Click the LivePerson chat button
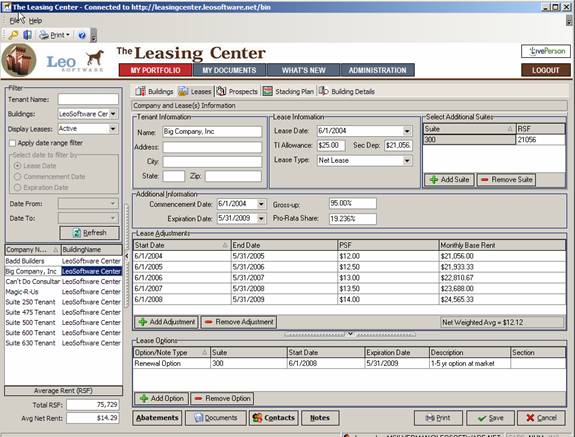Viewport: 575px width, 437px height. tap(546, 51)
